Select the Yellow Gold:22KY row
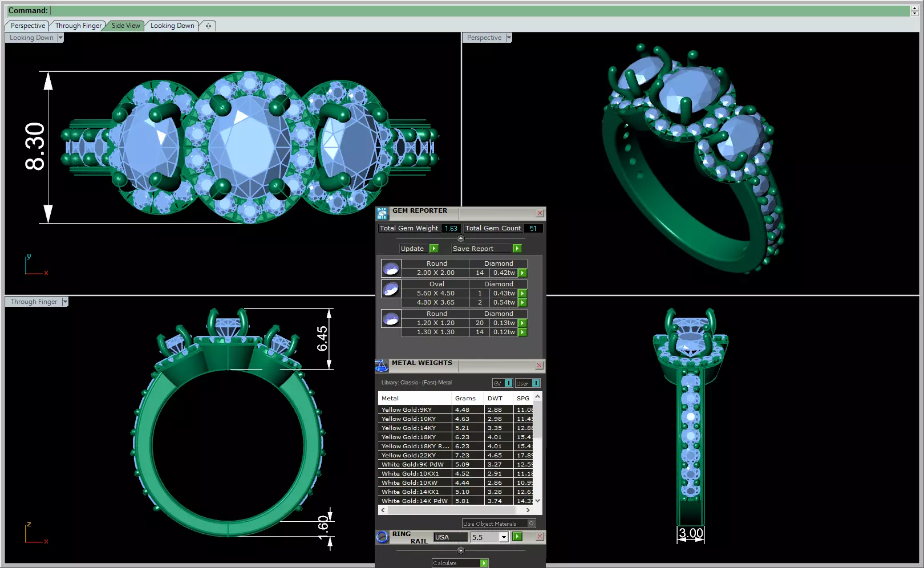The height and width of the screenshot is (568, 924). (x=456, y=455)
